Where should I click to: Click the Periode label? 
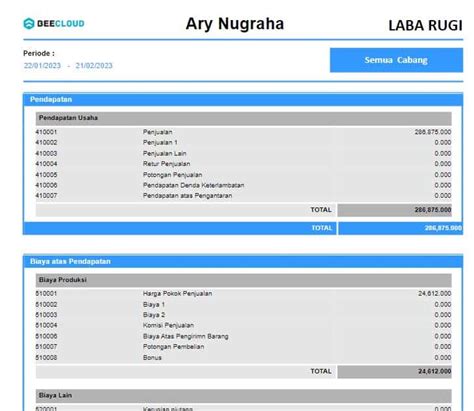click(39, 53)
